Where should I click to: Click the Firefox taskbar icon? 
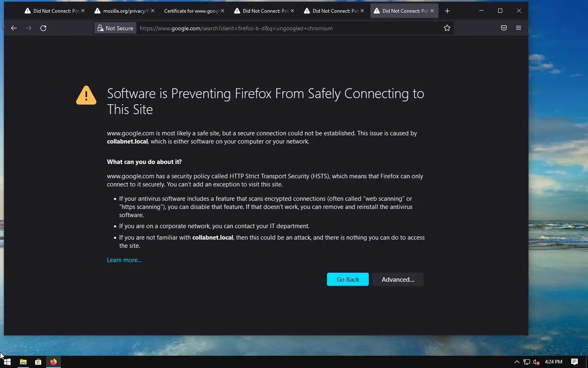tap(53, 362)
